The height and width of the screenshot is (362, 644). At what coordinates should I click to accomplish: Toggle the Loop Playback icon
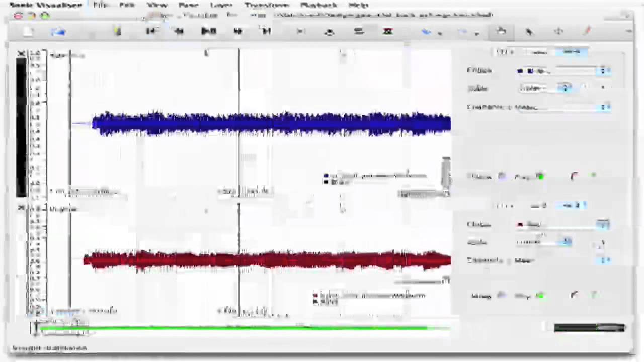pyautogui.click(x=330, y=31)
